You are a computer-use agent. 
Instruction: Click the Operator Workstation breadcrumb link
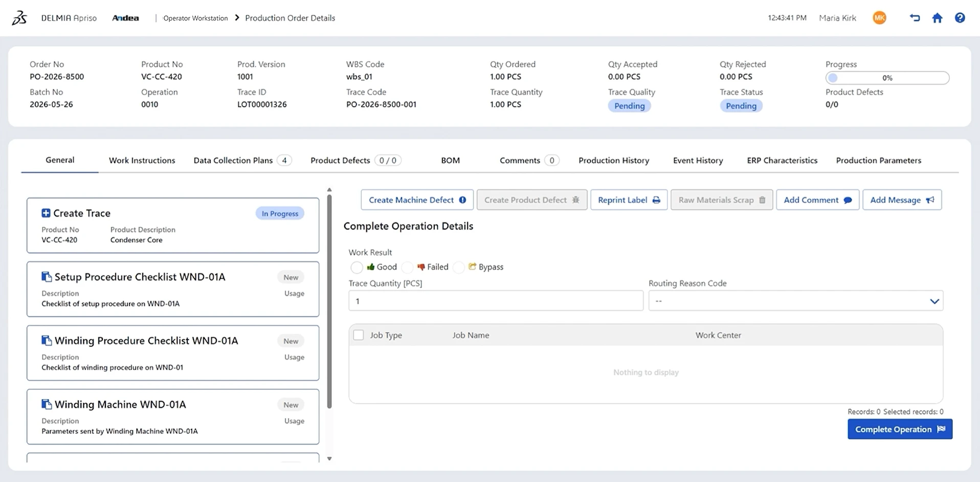tap(195, 18)
